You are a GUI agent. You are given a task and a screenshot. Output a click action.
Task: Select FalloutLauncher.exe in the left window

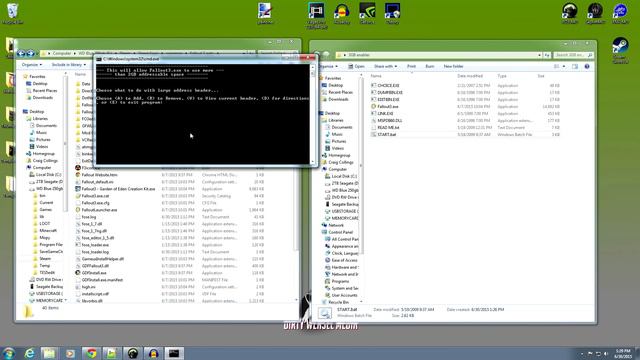(x=99, y=210)
